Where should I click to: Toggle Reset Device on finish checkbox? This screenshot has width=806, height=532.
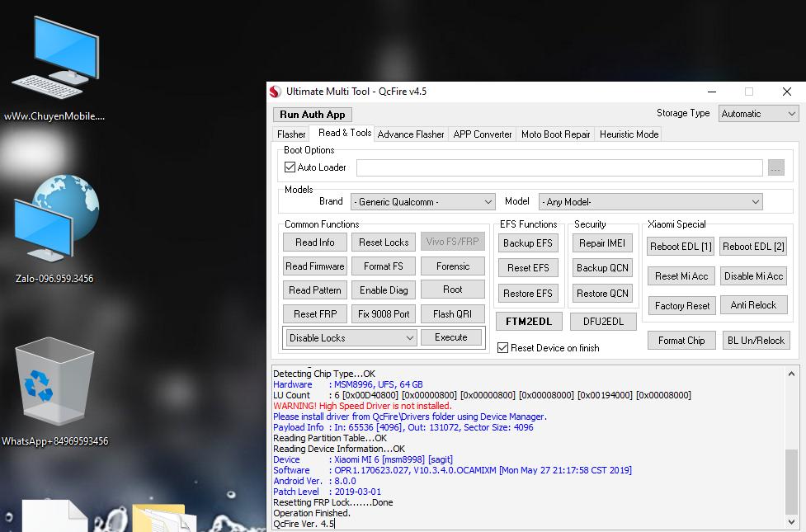click(x=502, y=348)
